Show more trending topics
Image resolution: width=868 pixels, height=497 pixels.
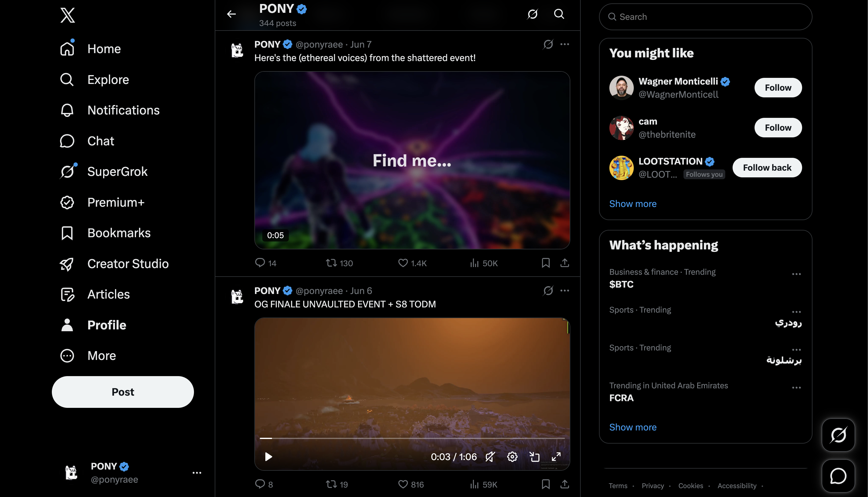(633, 427)
